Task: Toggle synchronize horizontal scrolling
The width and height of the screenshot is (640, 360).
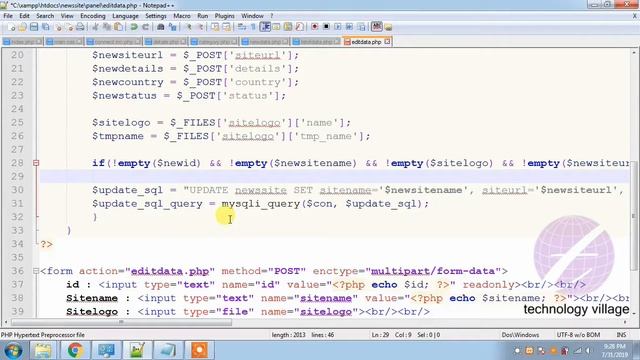Action: click(x=226, y=27)
